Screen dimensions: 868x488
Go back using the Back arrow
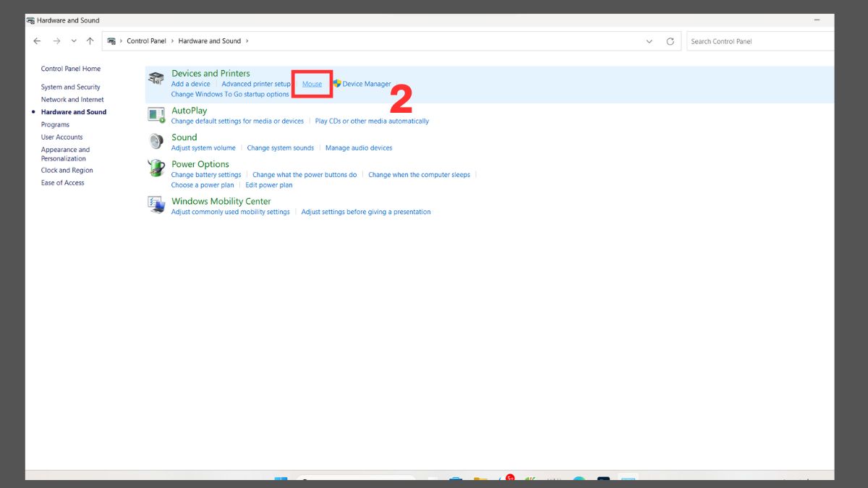click(38, 41)
